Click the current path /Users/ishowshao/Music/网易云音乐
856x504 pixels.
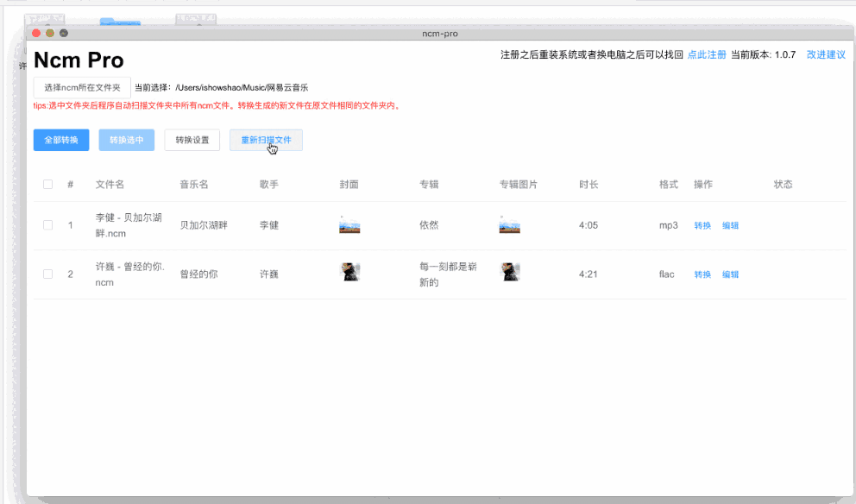point(242,87)
